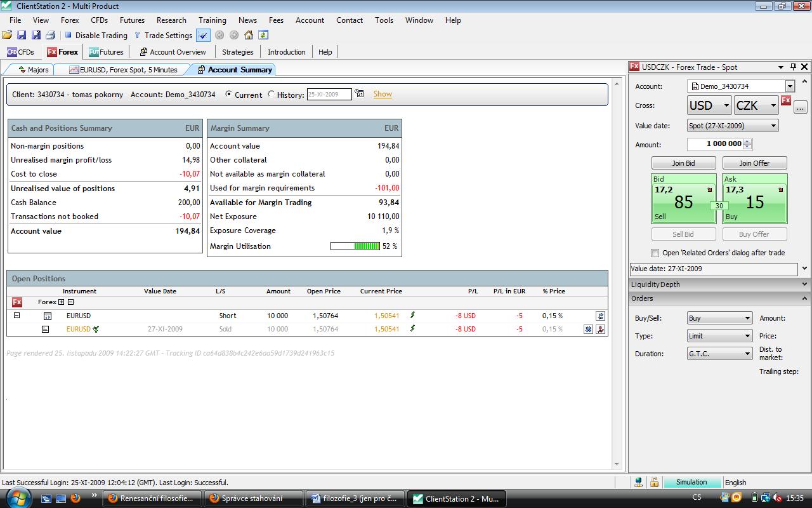Select the History radio button
The width and height of the screenshot is (812, 508).
tap(271, 94)
